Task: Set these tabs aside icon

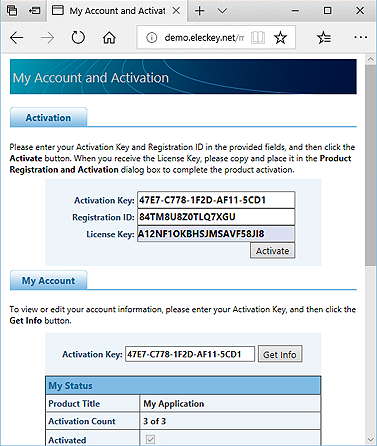Action: [34, 11]
